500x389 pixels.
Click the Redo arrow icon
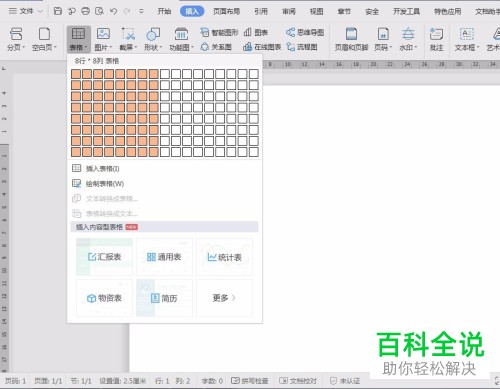(x=127, y=11)
